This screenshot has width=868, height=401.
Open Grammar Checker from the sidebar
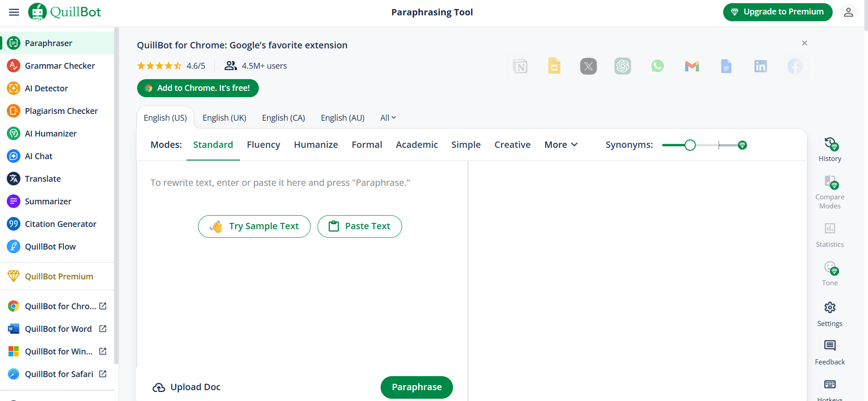[60, 66]
